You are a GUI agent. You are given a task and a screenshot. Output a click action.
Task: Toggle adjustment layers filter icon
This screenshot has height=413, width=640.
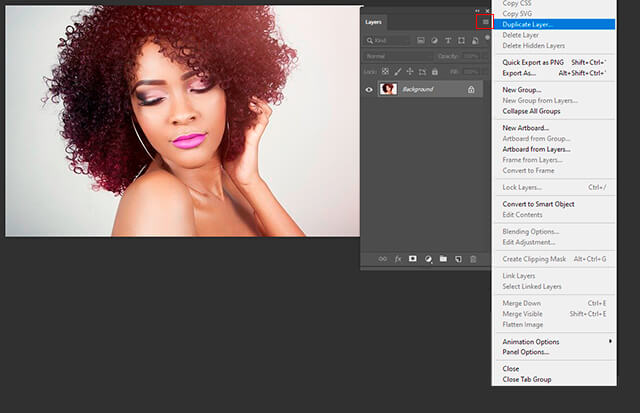pyautogui.click(x=434, y=40)
